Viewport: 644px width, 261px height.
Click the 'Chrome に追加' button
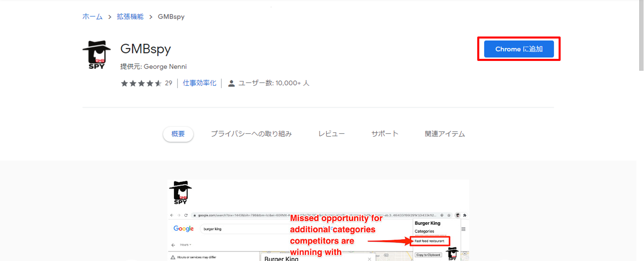click(x=519, y=49)
